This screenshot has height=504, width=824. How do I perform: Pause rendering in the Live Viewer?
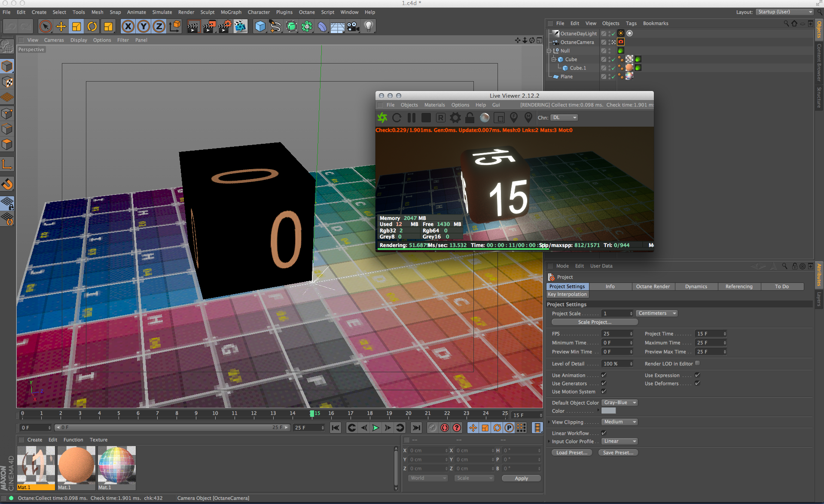(411, 118)
